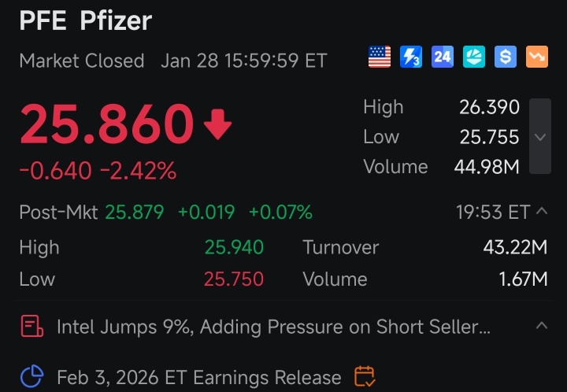The image size is (567, 392).
Task: Tap the US flag market icon
Action: tap(380, 57)
